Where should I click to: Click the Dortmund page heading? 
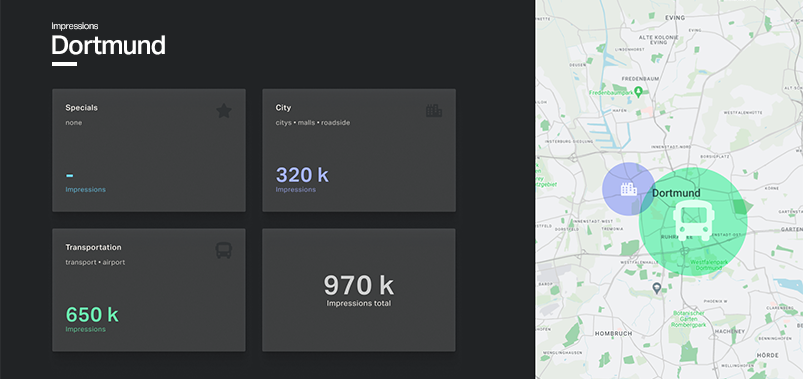109,46
